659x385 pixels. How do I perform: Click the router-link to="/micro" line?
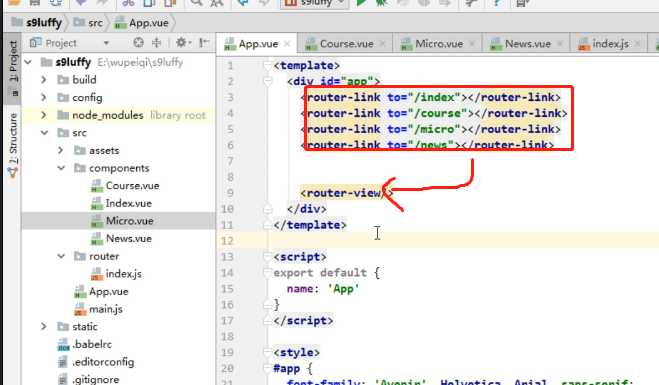pyautogui.click(x=430, y=129)
